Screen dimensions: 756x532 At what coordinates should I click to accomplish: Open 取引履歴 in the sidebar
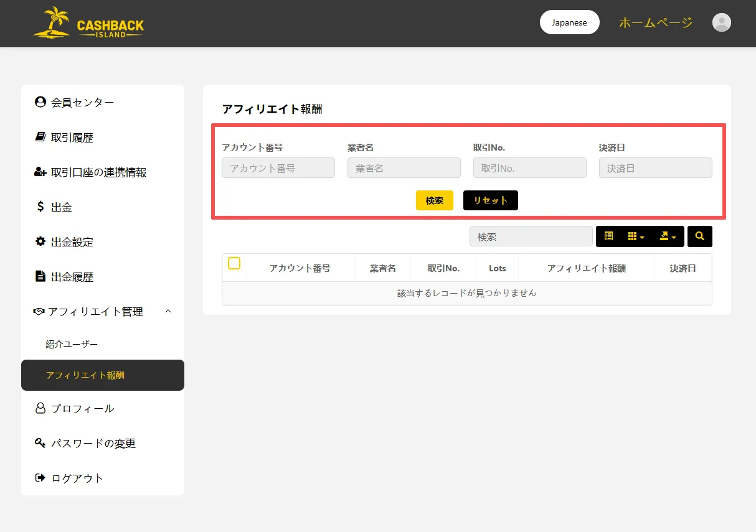click(72, 138)
